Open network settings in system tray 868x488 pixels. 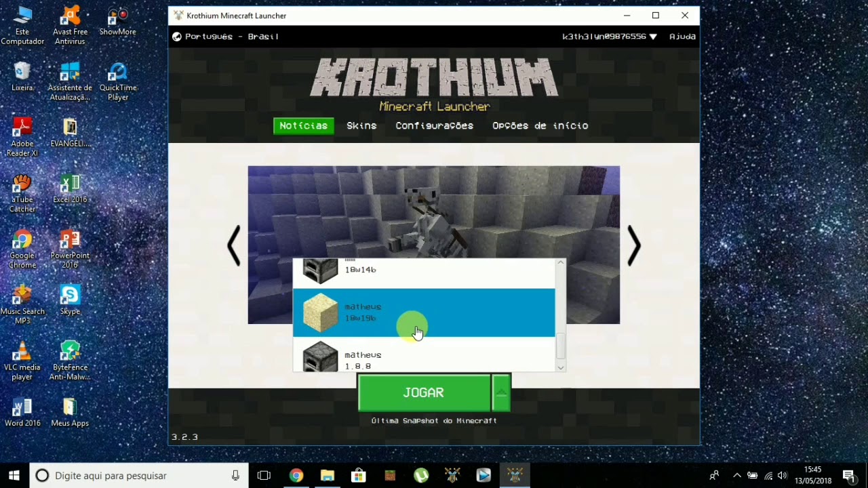tap(768, 476)
